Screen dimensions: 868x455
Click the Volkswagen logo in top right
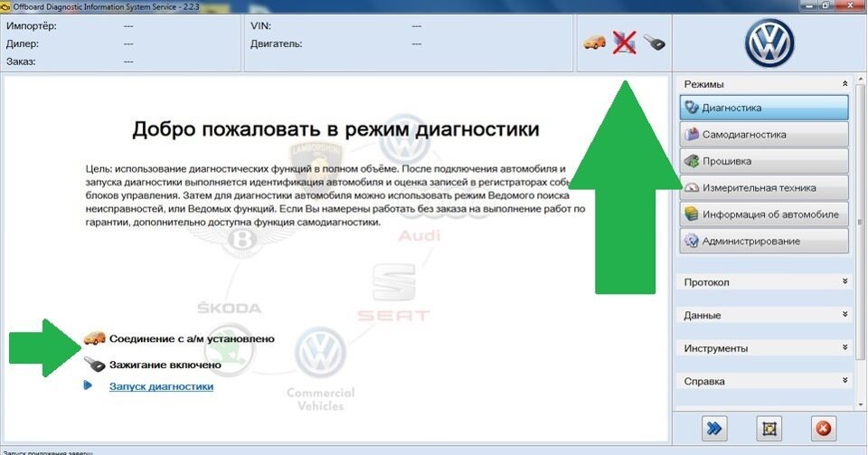click(768, 43)
